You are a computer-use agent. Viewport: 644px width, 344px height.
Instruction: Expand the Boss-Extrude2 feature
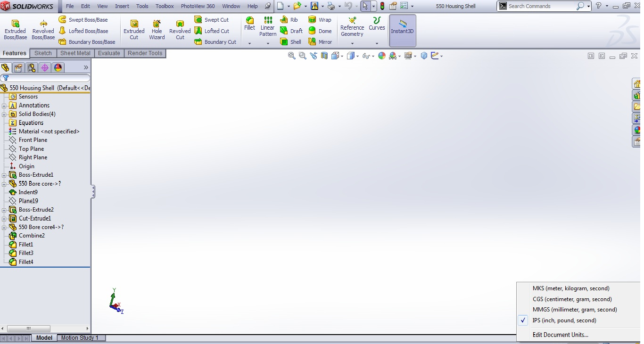pyautogui.click(x=4, y=210)
